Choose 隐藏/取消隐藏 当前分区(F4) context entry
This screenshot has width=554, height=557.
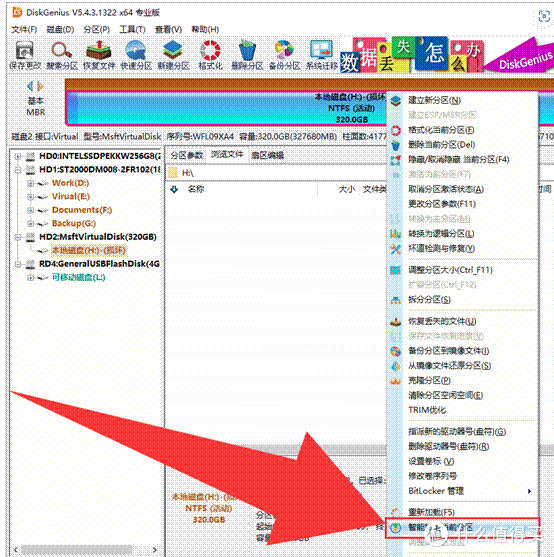tap(463, 160)
